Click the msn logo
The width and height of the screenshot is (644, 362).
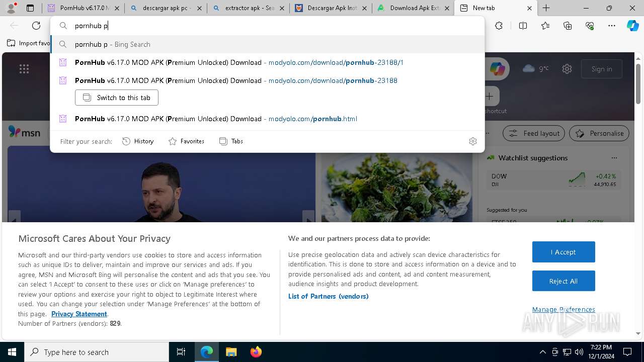[x=25, y=132]
